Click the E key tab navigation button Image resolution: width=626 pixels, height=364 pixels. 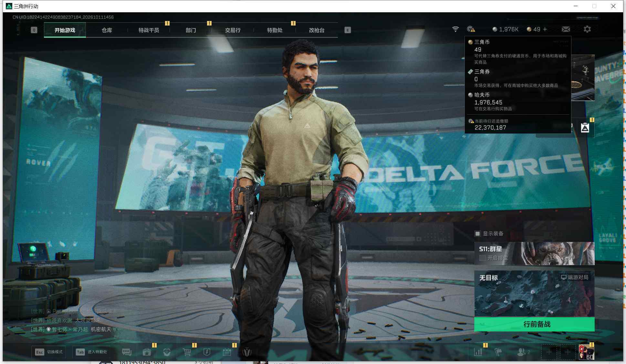click(x=348, y=30)
